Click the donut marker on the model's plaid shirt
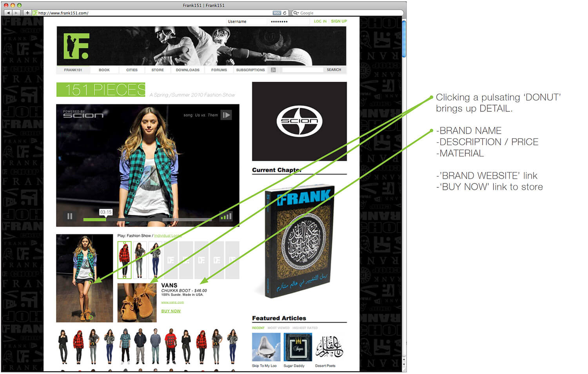 (90, 256)
